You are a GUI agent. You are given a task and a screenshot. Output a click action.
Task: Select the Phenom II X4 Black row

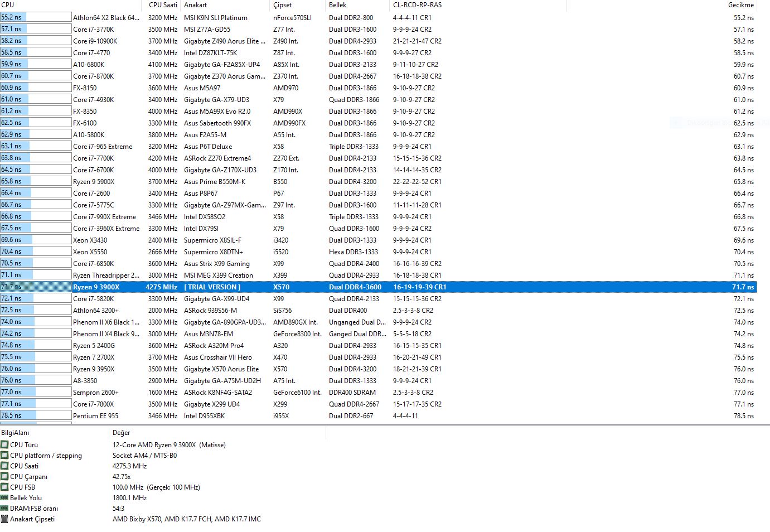pos(378,333)
